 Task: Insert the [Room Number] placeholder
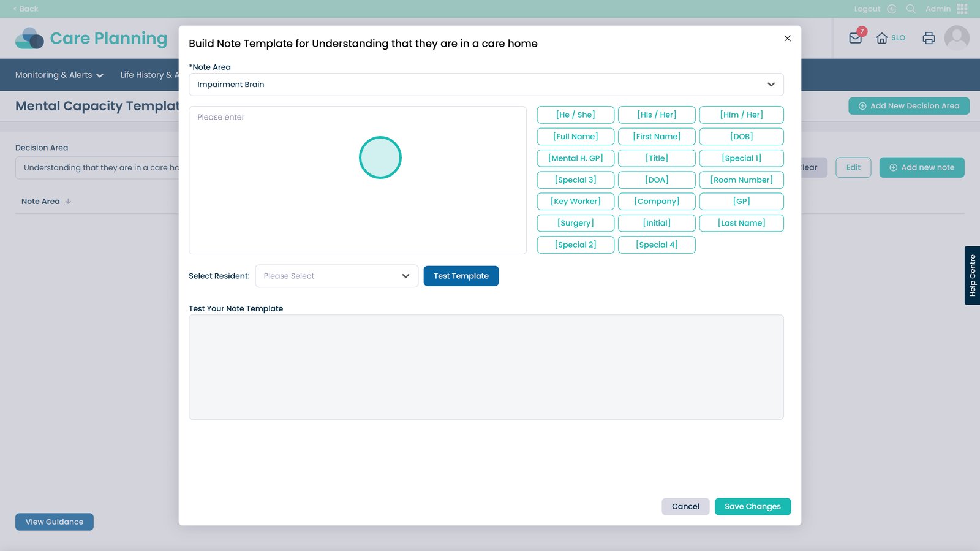tap(741, 180)
